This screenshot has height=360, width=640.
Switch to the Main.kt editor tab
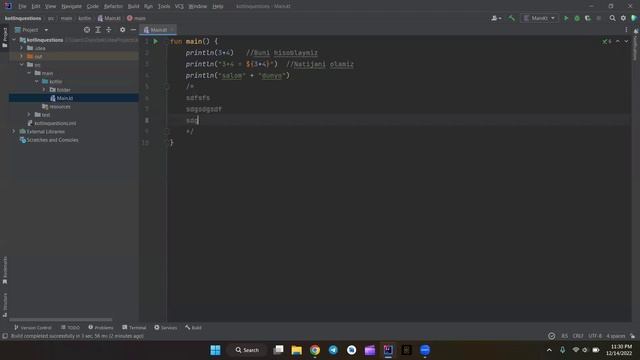(158, 30)
